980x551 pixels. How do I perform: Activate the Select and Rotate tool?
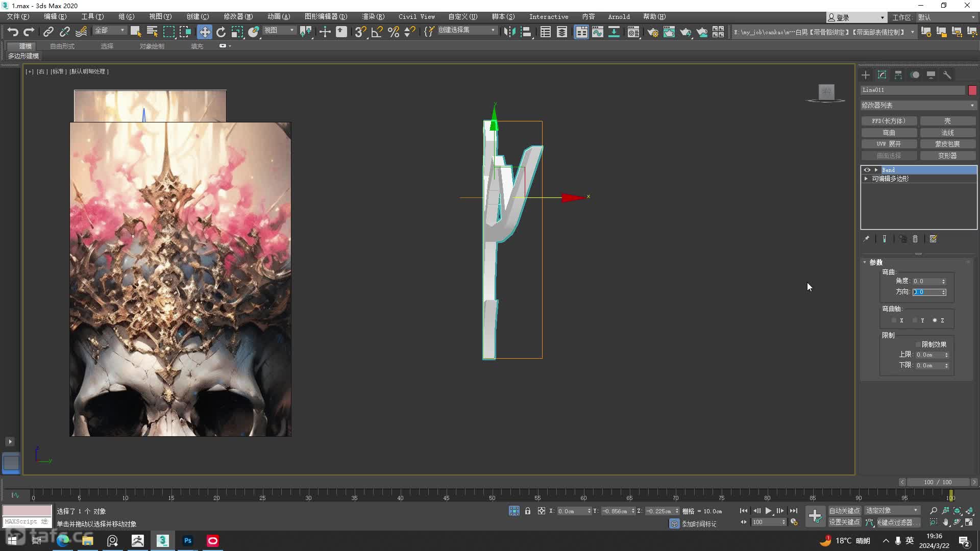point(221,32)
